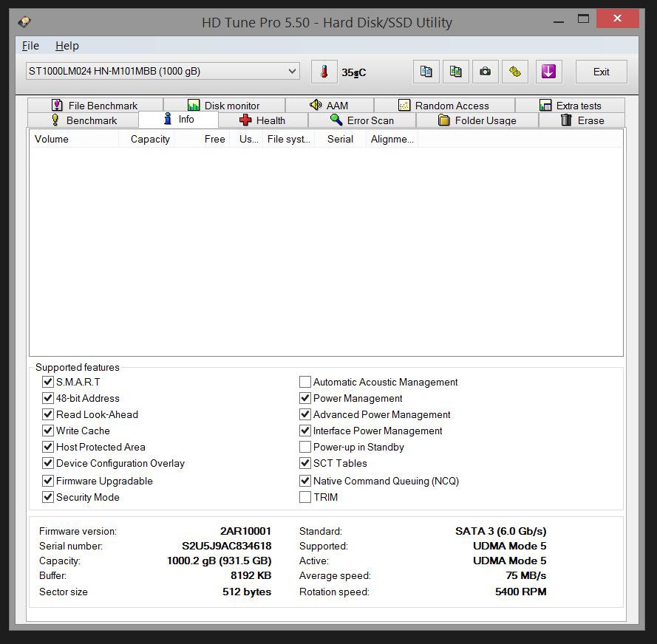Sort by the Volume column header
Viewport: 657px width, 644px height.
coord(74,139)
